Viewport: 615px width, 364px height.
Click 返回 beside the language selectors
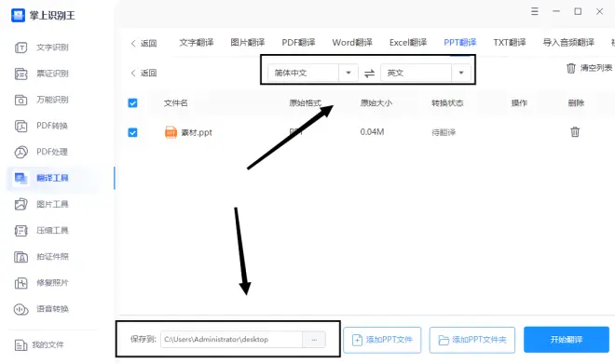143,73
